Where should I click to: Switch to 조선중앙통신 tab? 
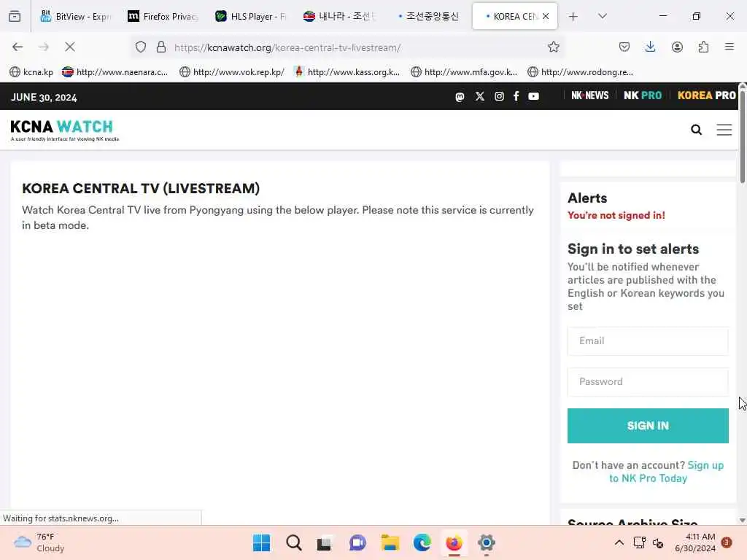(x=427, y=17)
